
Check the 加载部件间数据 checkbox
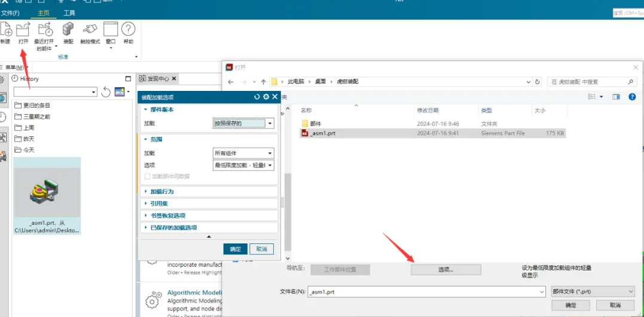tap(148, 176)
